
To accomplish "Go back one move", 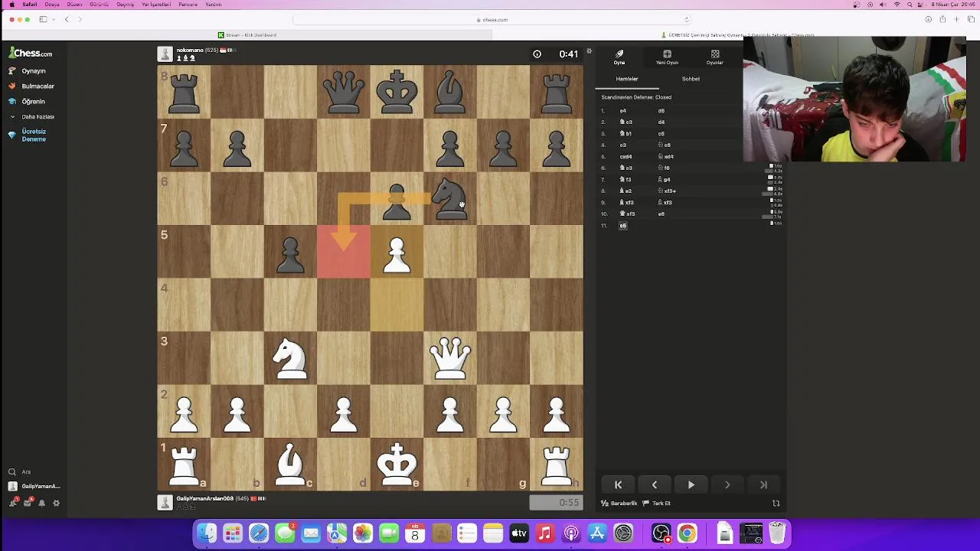I will [655, 484].
